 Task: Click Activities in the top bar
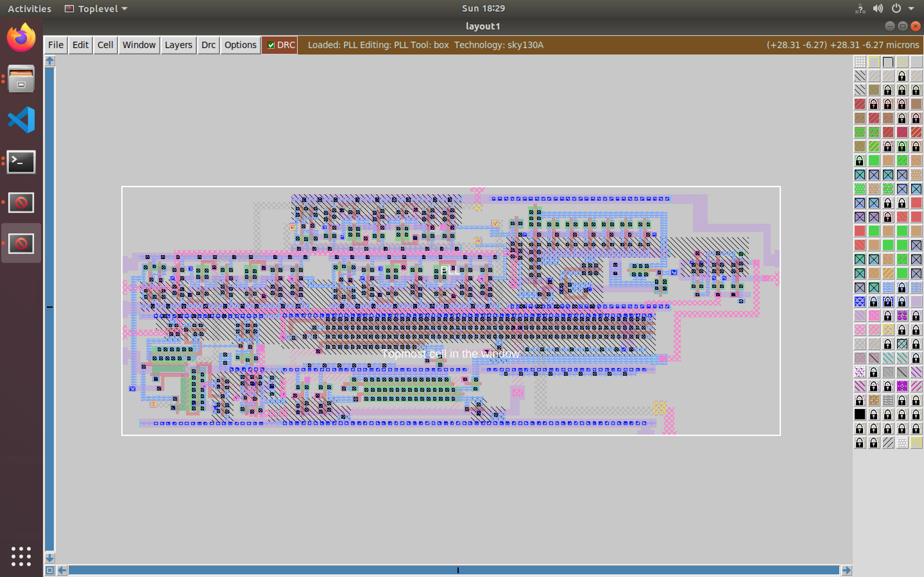coord(30,8)
